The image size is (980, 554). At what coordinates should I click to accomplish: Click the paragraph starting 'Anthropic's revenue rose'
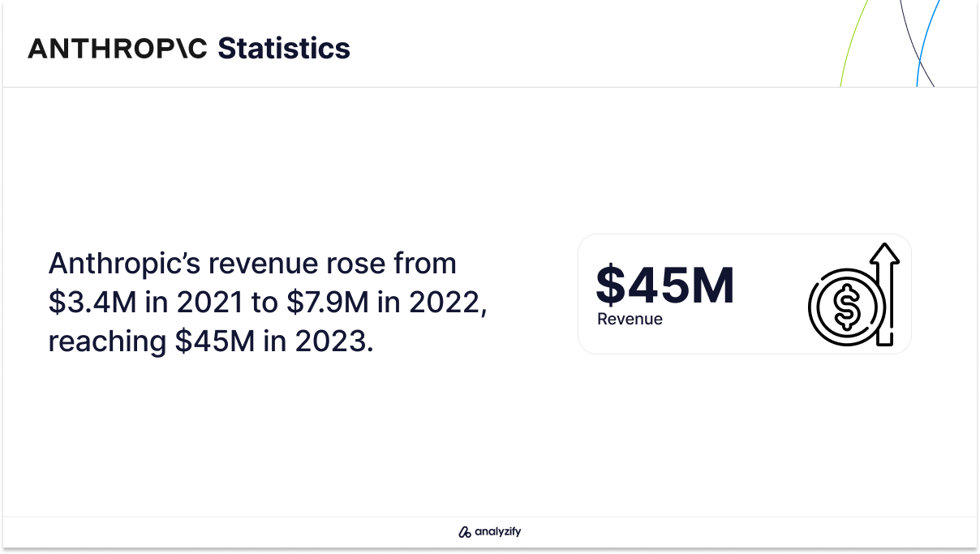point(267,303)
